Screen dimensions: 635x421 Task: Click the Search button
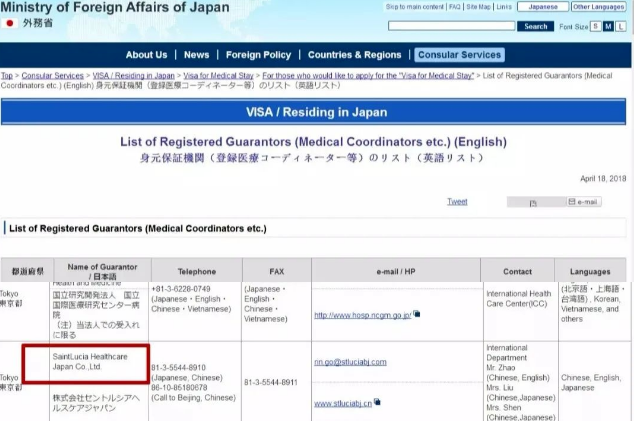pyautogui.click(x=535, y=26)
